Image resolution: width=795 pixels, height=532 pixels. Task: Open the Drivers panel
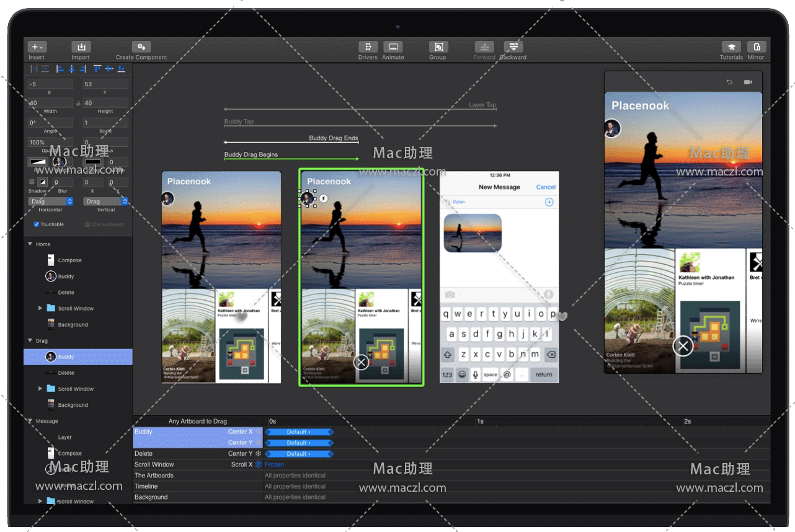(x=368, y=47)
